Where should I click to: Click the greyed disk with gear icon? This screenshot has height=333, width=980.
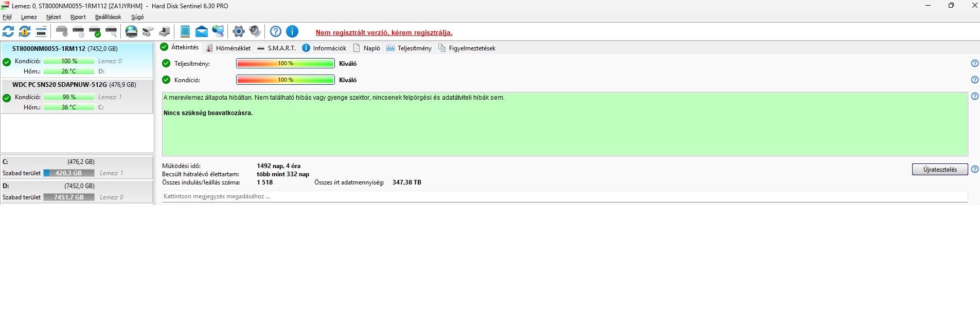tap(62, 31)
